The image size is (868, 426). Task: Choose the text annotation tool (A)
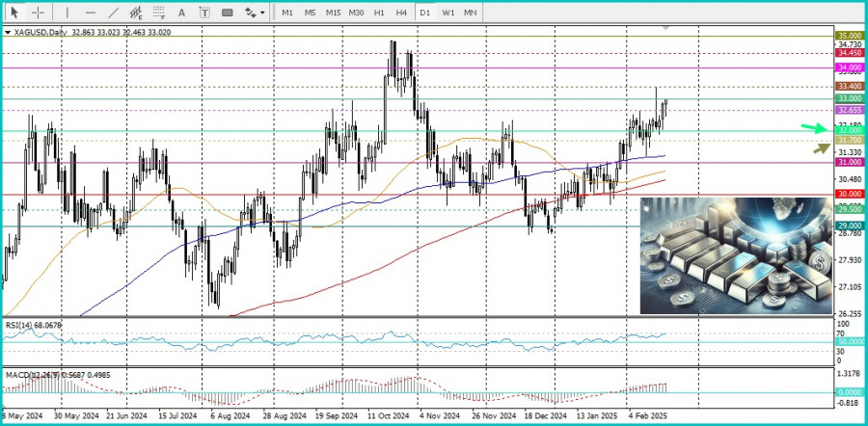click(183, 13)
